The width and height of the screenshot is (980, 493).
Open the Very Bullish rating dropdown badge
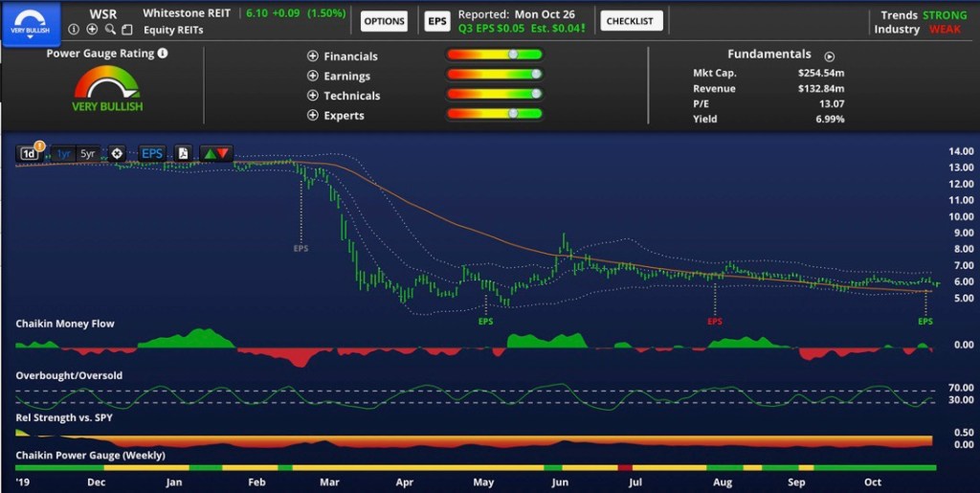(x=31, y=22)
